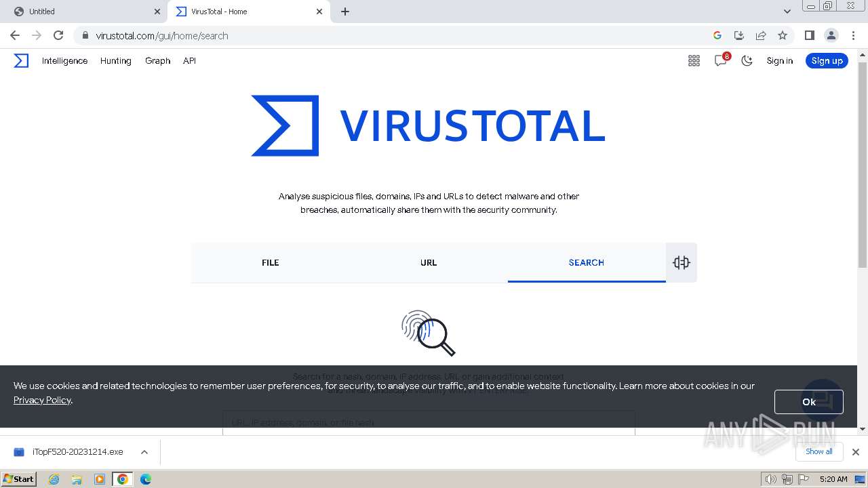Viewport: 868px width, 488px height.
Task: Click the URL, IP address, domain search field
Action: (x=429, y=422)
